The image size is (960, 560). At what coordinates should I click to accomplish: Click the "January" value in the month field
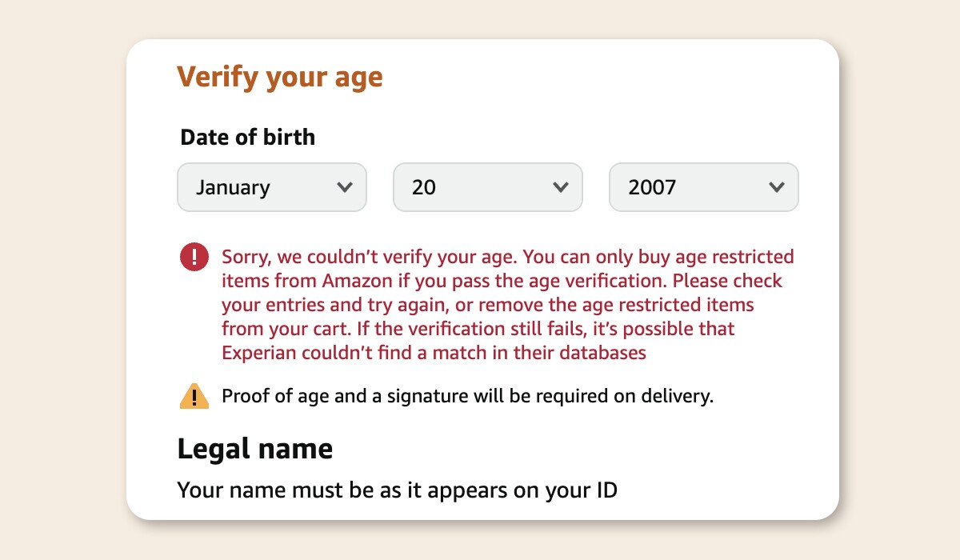pos(234,187)
